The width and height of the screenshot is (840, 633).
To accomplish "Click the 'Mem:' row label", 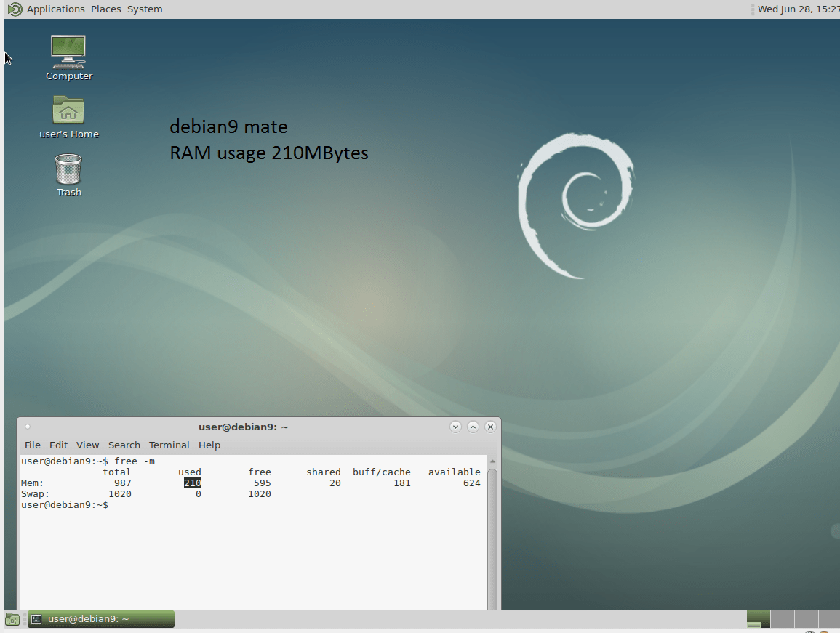I will click(x=32, y=483).
